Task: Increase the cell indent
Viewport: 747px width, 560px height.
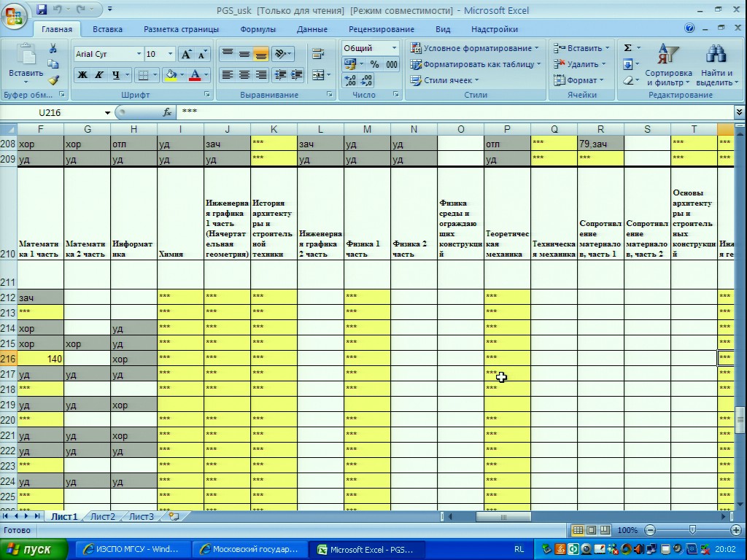Action: point(297,75)
